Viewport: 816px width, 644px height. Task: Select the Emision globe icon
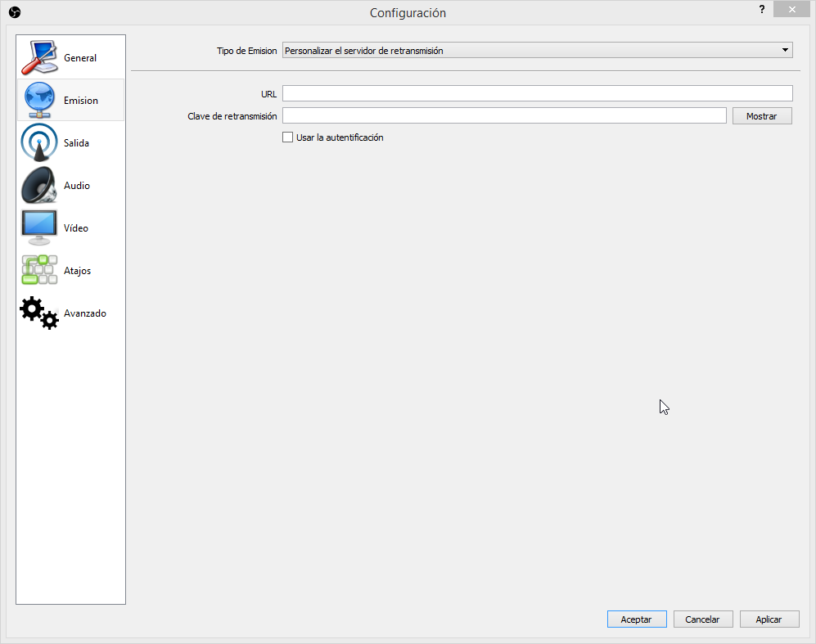pos(39,100)
